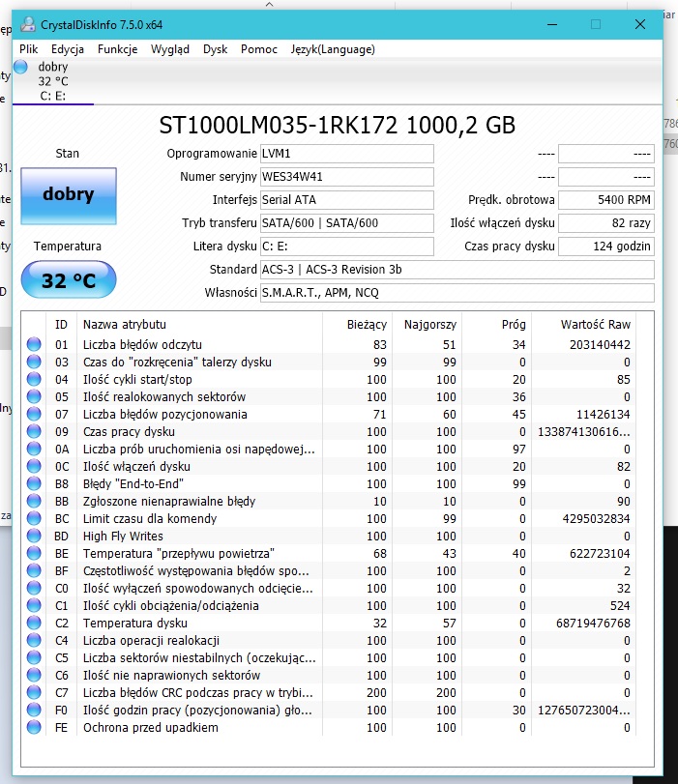Click the rotation speed field 5400 RPM
This screenshot has width=678, height=784.
[606, 200]
